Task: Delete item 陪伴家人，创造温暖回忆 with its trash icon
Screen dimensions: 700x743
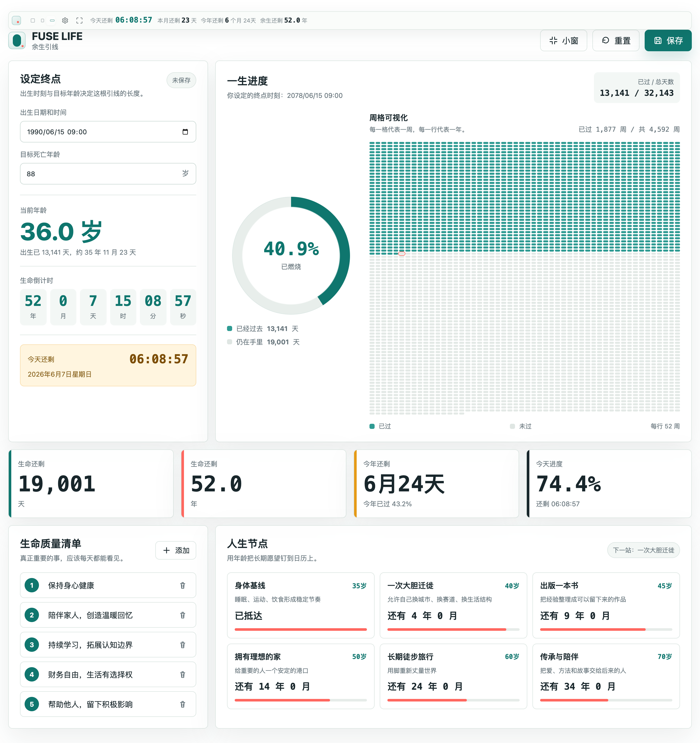Action: point(182,615)
